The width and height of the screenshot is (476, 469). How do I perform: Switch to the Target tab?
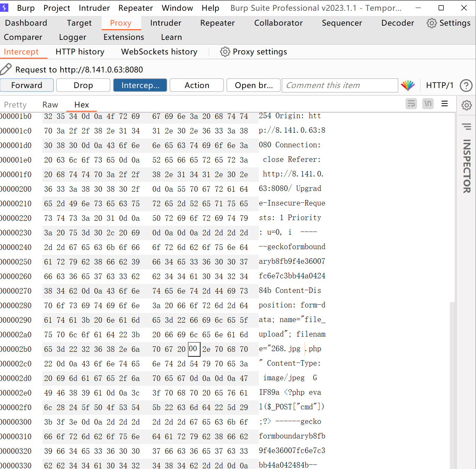coord(79,23)
